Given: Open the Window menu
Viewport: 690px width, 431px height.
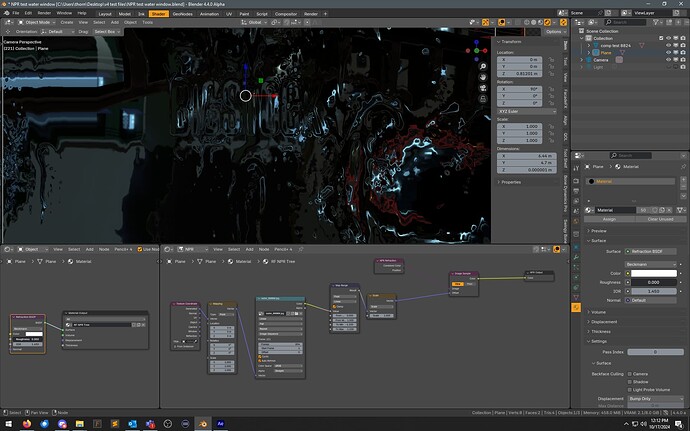Looking at the screenshot, I should click(x=64, y=13).
